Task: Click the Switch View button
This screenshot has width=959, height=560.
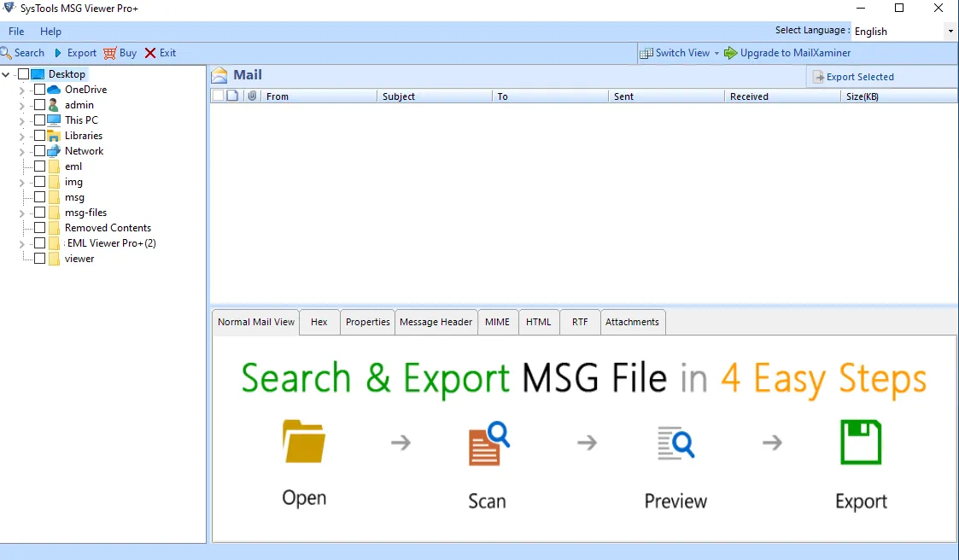Action: pyautogui.click(x=679, y=53)
